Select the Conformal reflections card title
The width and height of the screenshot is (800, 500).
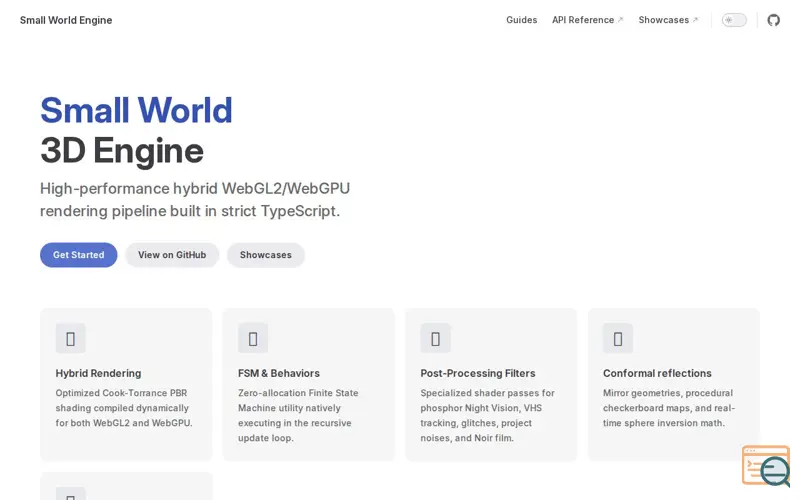[657, 373]
